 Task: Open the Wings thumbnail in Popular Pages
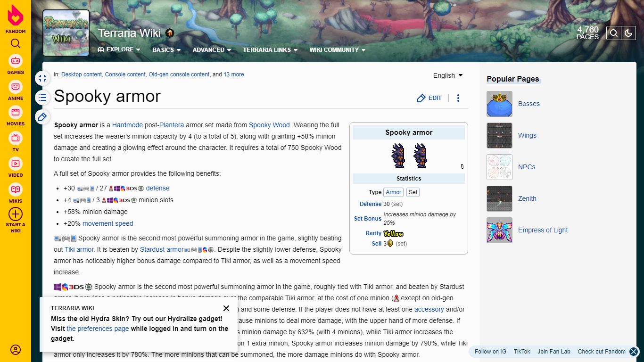pos(499,135)
